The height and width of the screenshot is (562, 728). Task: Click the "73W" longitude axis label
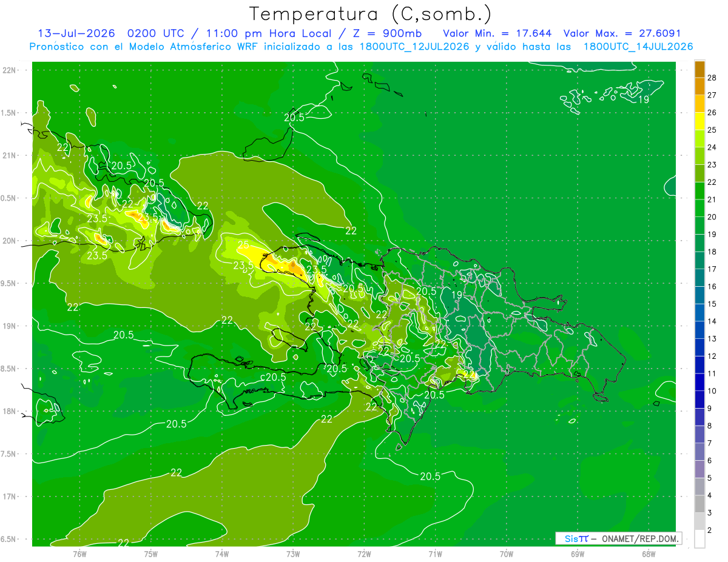point(293,554)
